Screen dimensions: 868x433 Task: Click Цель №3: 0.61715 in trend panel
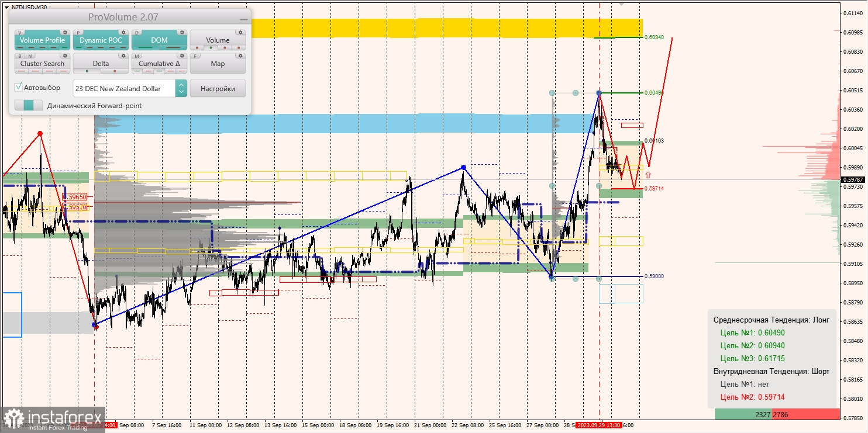pos(752,358)
